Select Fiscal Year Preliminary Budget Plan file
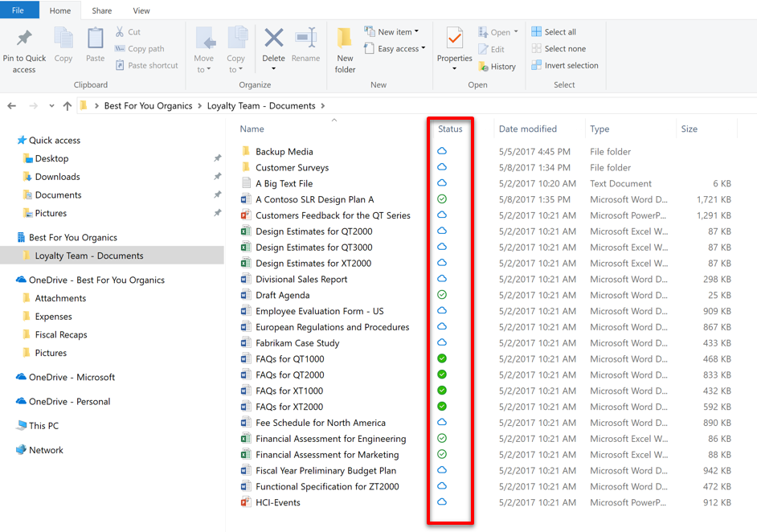 coord(326,470)
